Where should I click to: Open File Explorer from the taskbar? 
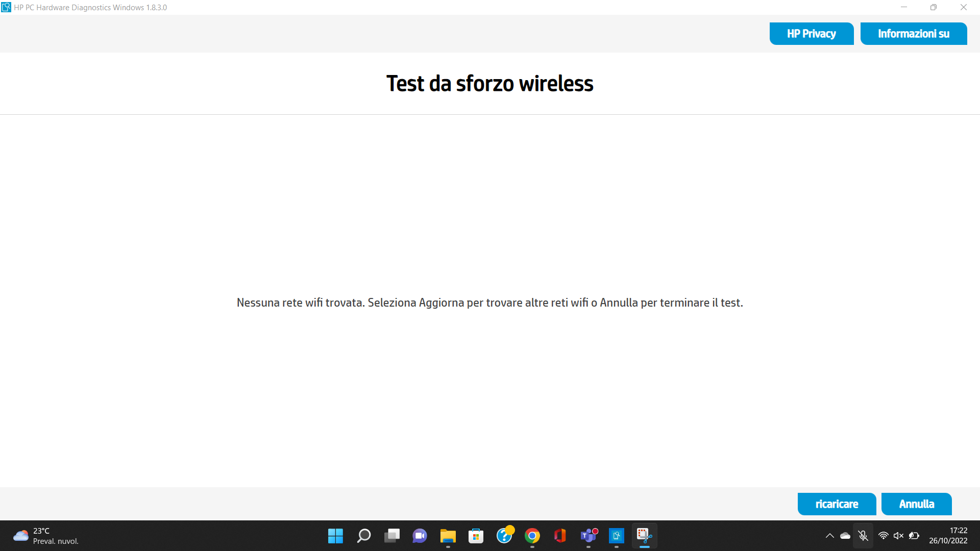[x=448, y=536]
